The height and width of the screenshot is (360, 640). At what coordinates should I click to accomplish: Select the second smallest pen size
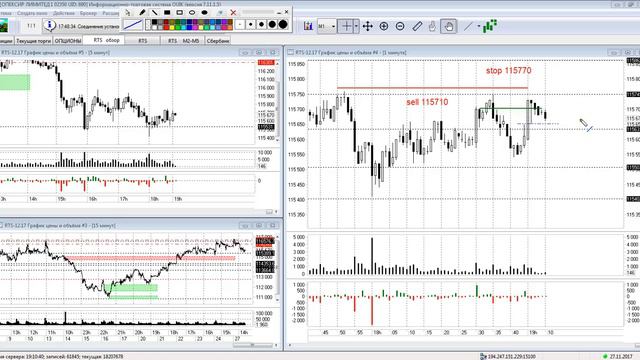pos(251,24)
